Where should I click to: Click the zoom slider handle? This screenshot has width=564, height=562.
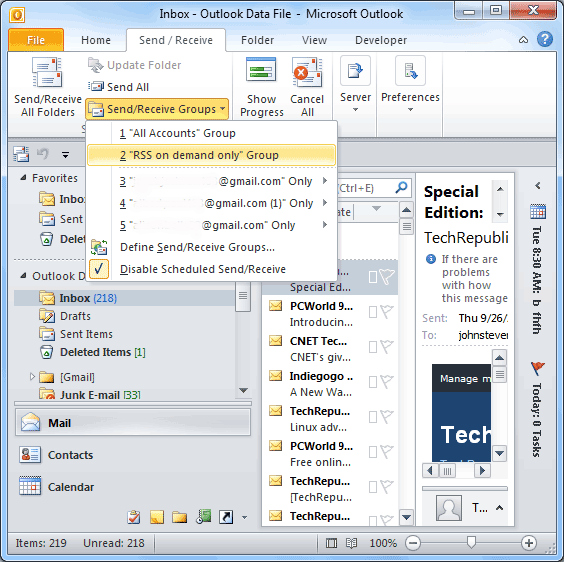[471, 542]
